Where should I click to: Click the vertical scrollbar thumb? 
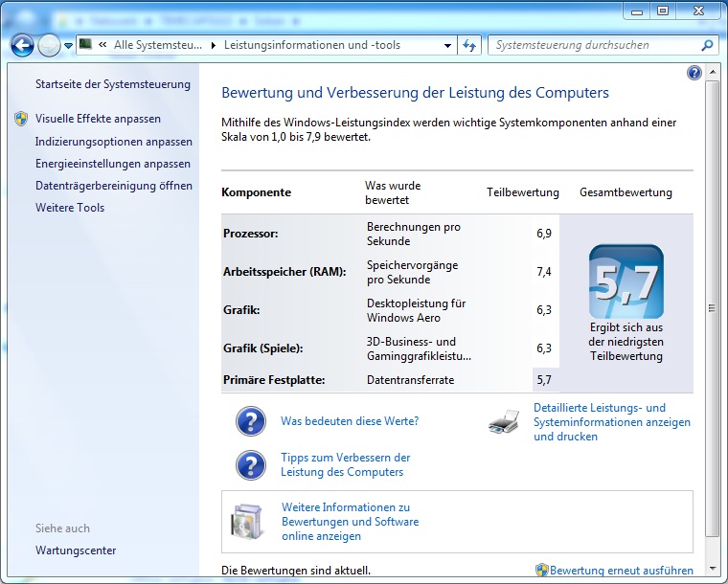tap(713, 308)
